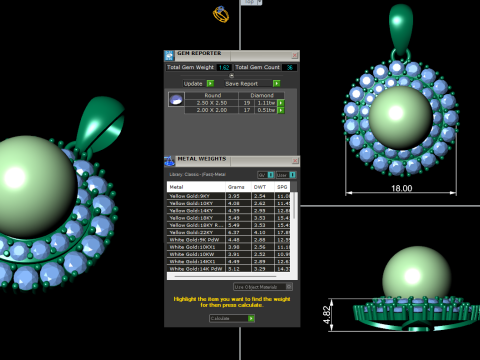Click the 4.82 height dimension label
The height and width of the screenshot is (360, 480).
point(327,315)
